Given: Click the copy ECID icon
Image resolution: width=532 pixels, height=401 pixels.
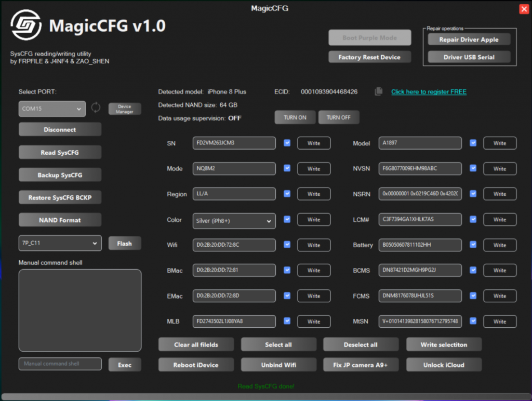Looking at the screenshot, I should click(379, 92).
